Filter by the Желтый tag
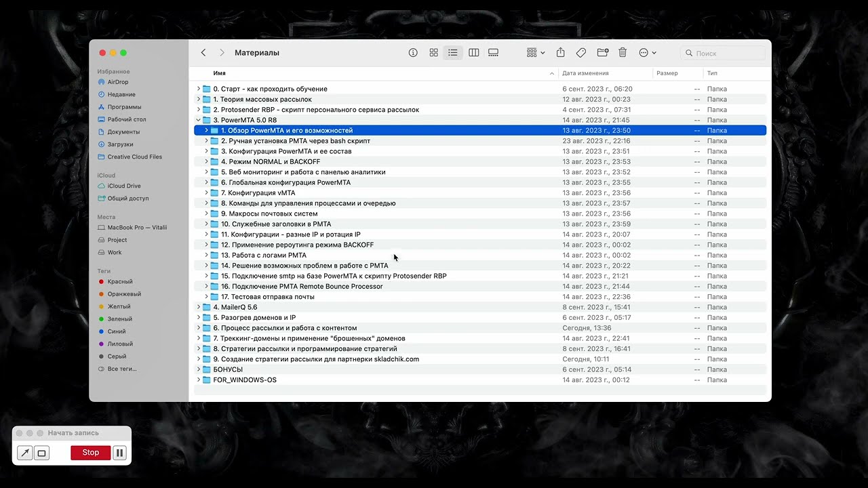This screenshot has height=488, width=868. pos(119,306)
